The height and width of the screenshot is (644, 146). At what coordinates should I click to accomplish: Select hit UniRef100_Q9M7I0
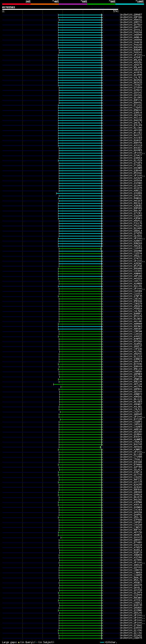pos(131,22)
